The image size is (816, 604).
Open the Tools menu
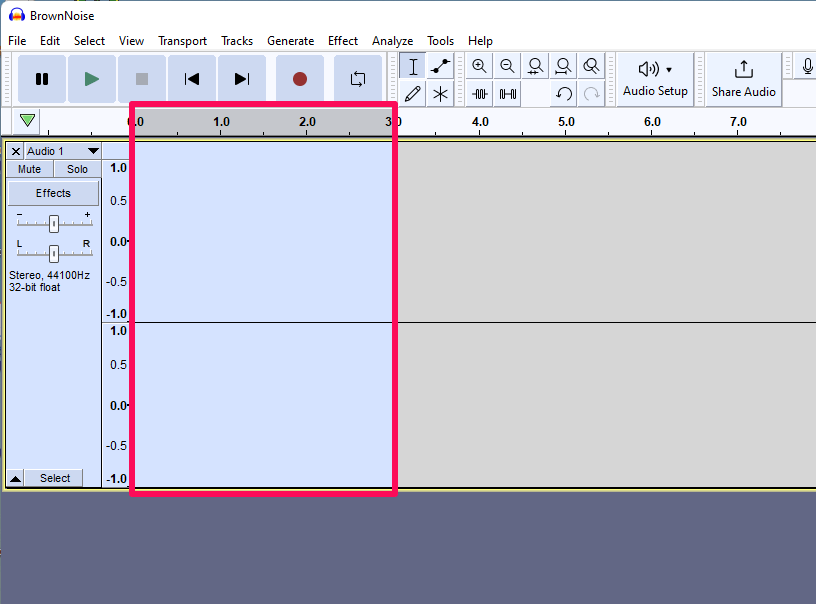point(440,41)
